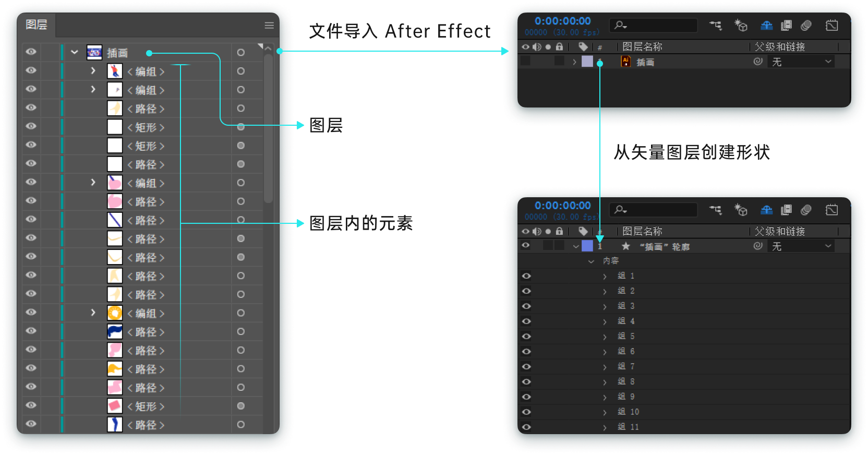Open composition mini-flowchart in the "插画" 轮廓 timeline
This screenshot has width=868, height=455.
[715, 210]
